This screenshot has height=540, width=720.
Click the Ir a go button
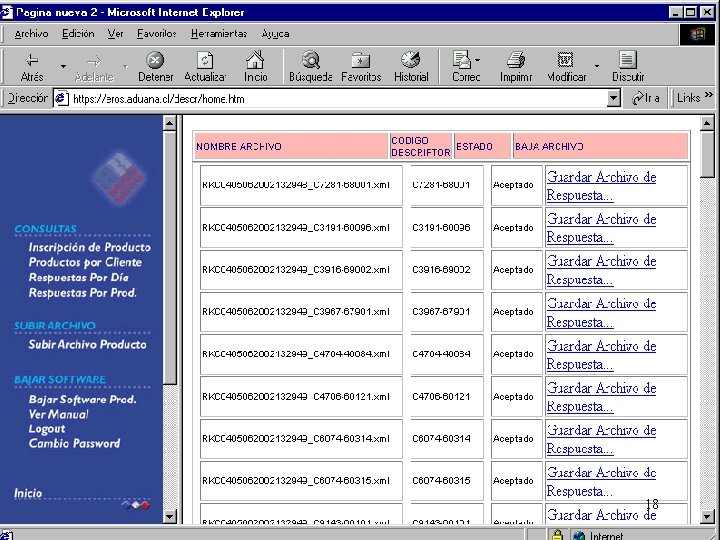[x=646, y=98]
